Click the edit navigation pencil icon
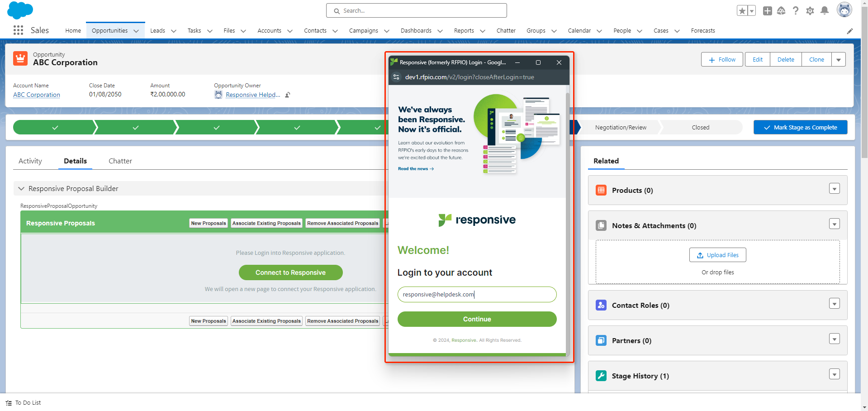 click(x=850, y=31)
